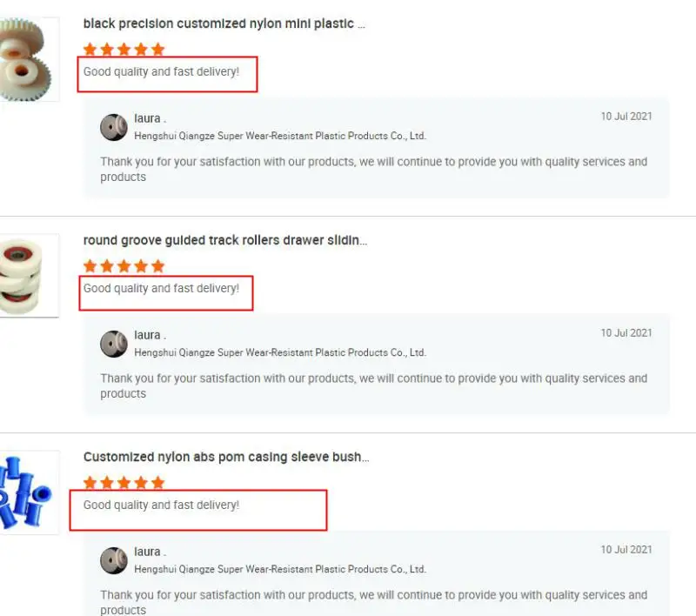Click the first 'Good quality and fast delivery!' review
The image size is (696, 616).
[161, 71]
